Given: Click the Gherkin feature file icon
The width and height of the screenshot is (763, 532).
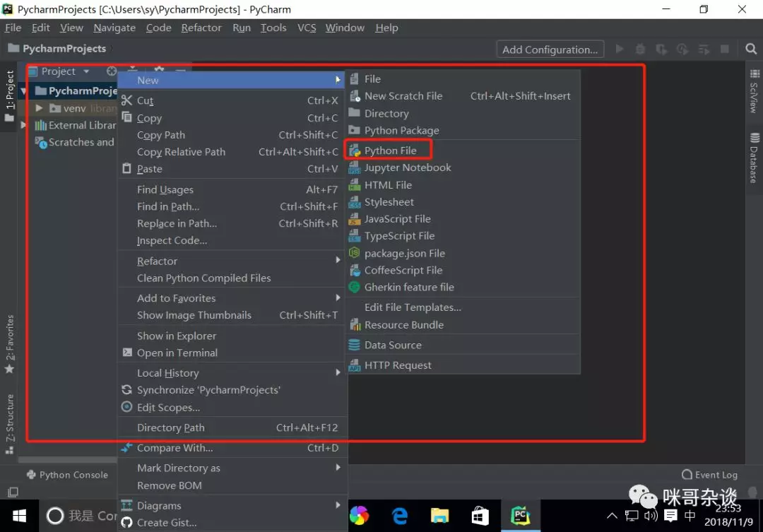Looking at the screenshot, I should click(355, 287).
